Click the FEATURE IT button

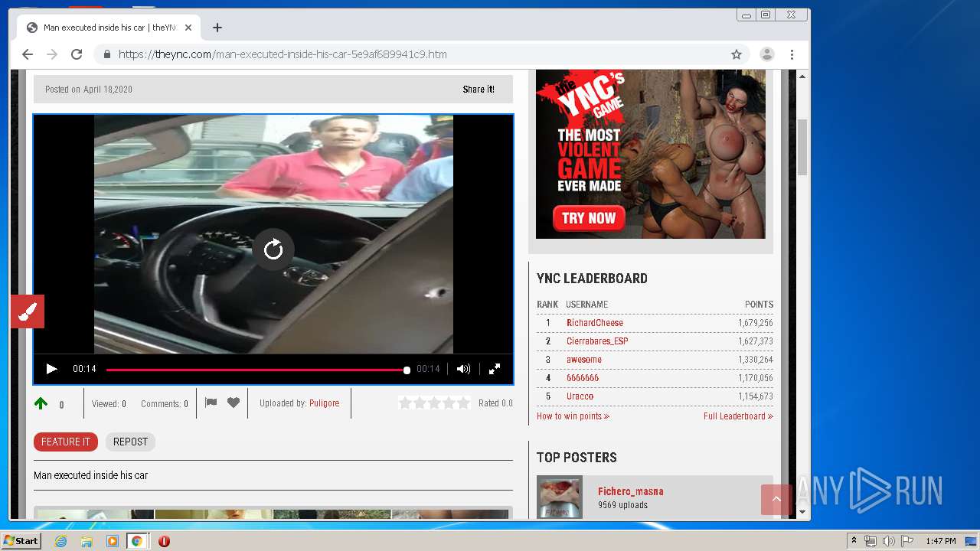click(x=66, y=442)
